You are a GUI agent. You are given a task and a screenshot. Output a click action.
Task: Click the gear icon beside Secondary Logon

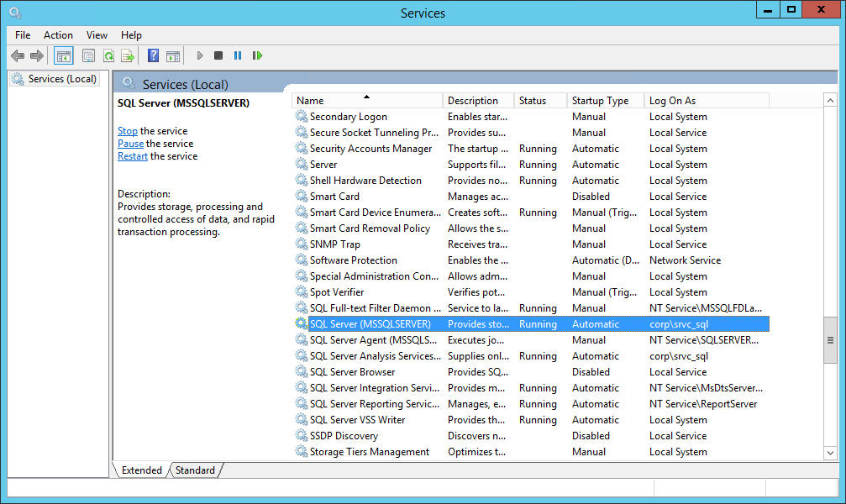(x=301, y=116)
